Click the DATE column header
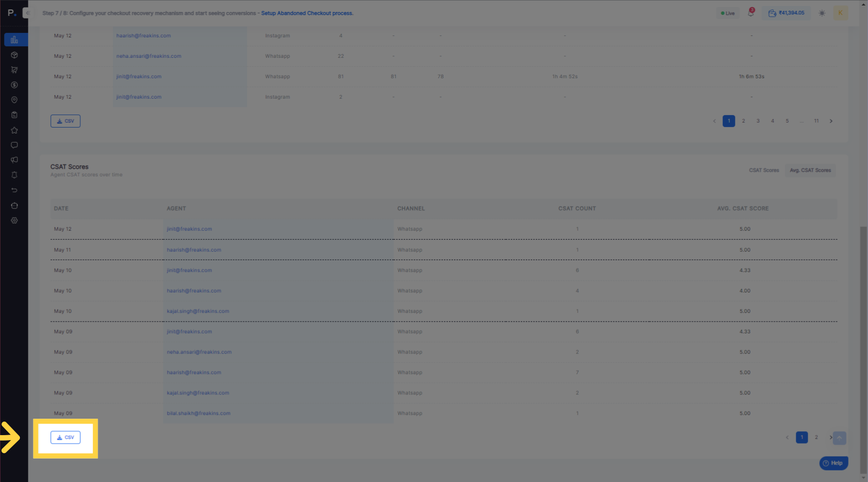Screen dimensions: 868x482 click(x=61, y=208)
